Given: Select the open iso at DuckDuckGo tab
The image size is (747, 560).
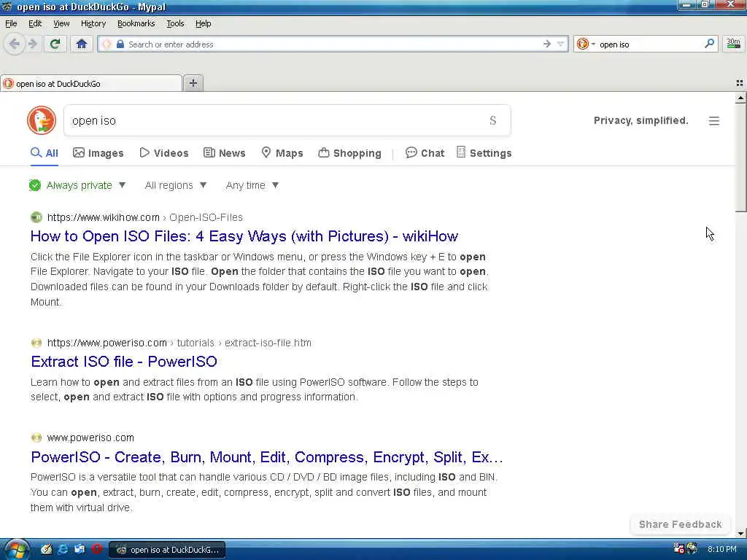Looking at the screenshot, I should click(x=91, y=83).
